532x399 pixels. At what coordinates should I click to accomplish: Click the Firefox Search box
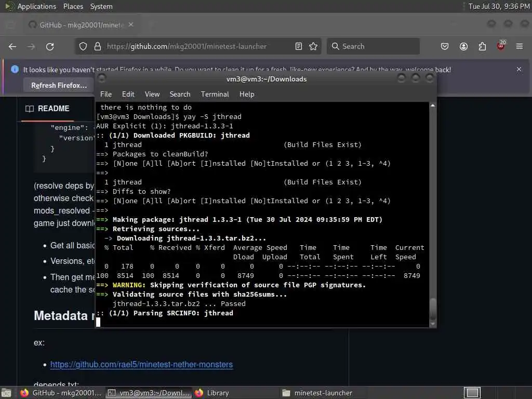click(373, 46)
